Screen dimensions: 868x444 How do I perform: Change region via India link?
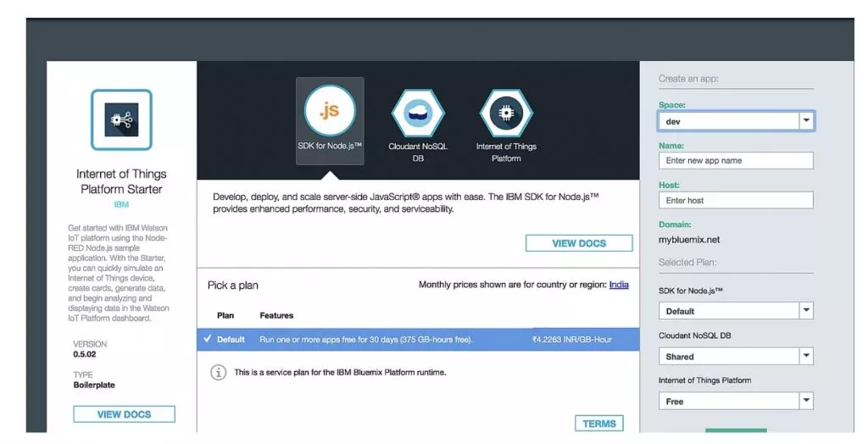[619, 285]
